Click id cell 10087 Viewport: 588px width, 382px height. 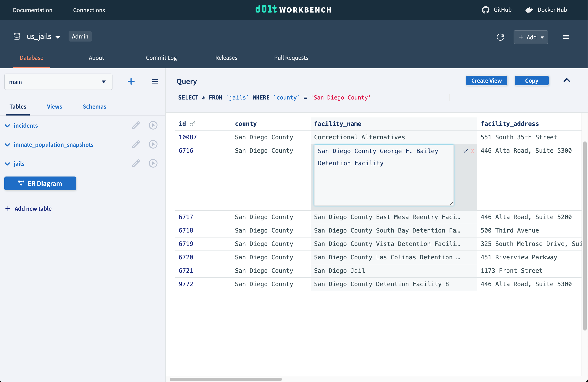[x=188, y=137]
